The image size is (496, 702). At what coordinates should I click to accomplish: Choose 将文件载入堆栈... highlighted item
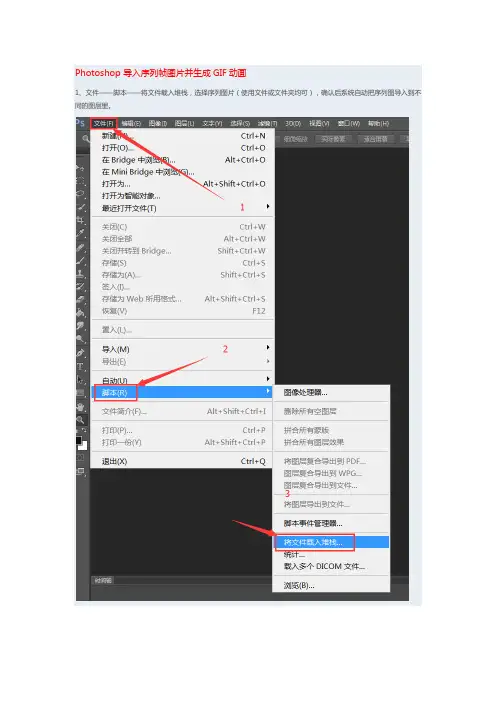click(x=331, y=542)
